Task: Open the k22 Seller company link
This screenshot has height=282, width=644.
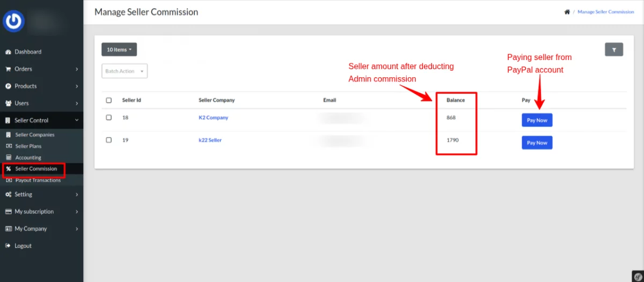Action: click(210, 140)
